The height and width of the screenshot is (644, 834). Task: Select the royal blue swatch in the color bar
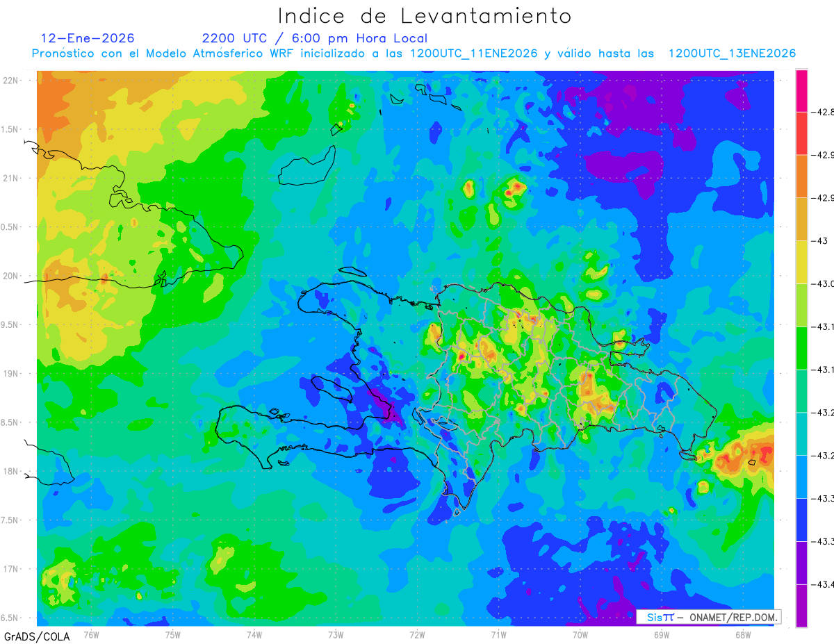pos(801,520)
